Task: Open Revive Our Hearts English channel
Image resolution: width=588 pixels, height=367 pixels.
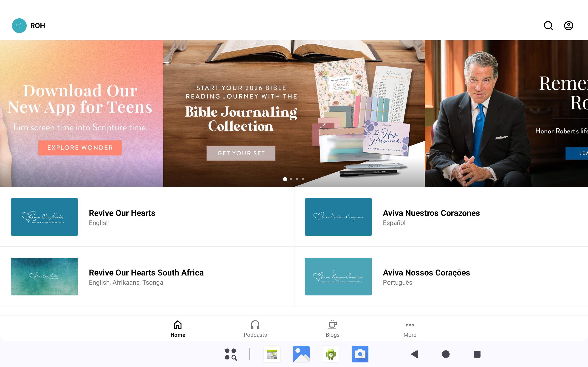Action: 147,217
